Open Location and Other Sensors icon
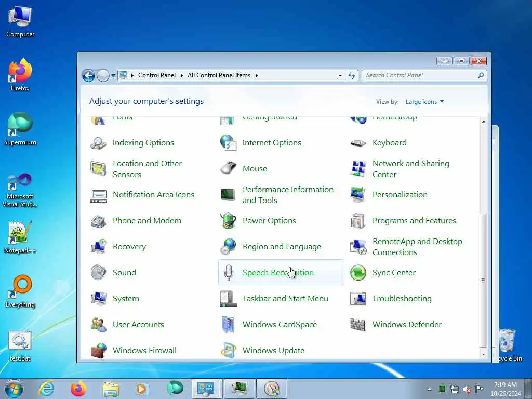This screenshot has width=532, height=399. click(98, 169)
